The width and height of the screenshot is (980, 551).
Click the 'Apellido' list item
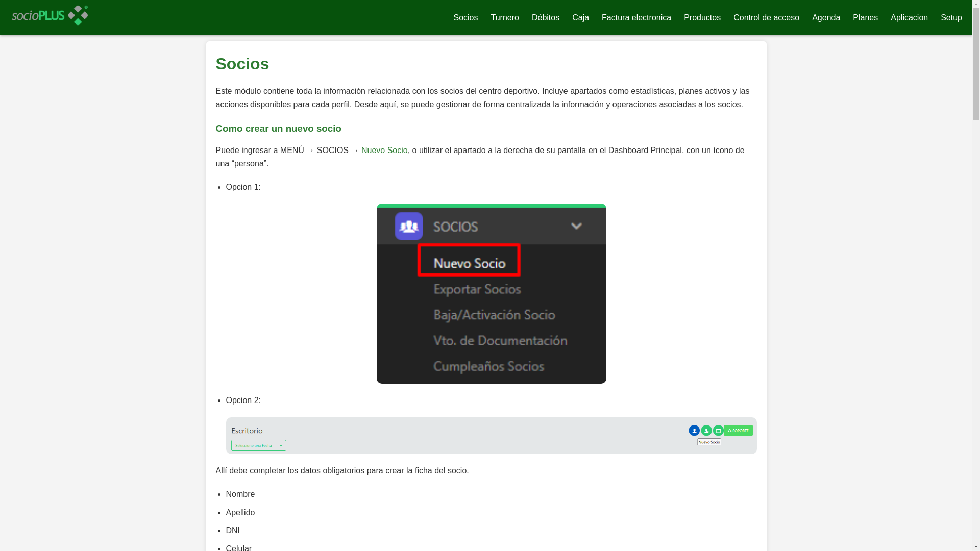point(240,513)
